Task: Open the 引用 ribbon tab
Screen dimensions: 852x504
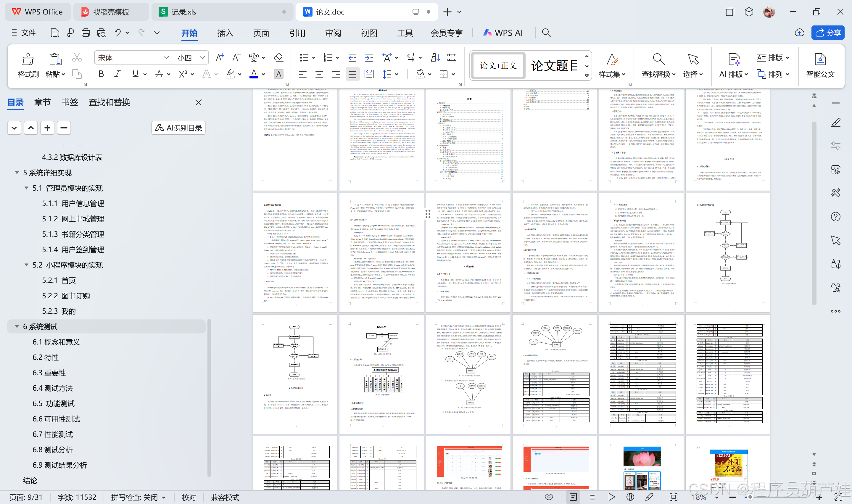Action: (297, 33)
